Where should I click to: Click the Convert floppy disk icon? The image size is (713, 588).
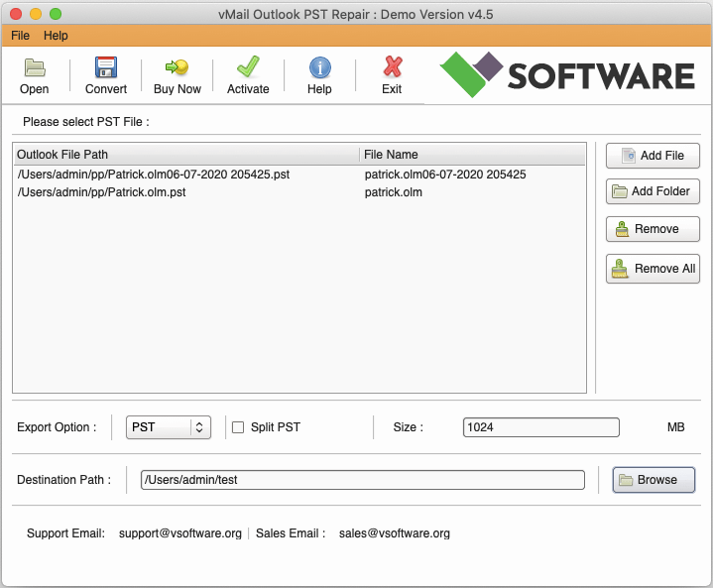(x=106, y=67)
